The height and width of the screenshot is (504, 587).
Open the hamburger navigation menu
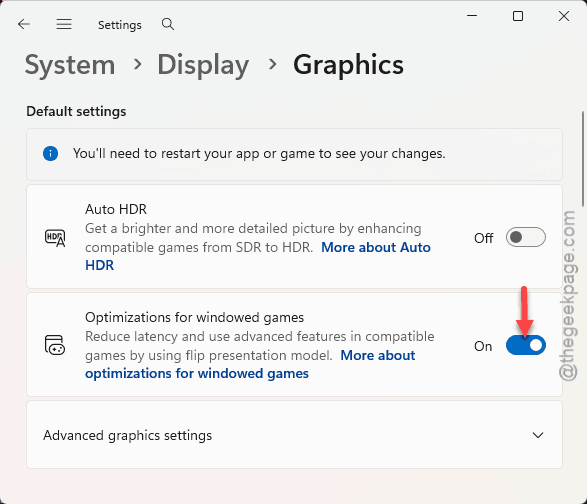tap(64, 24)
